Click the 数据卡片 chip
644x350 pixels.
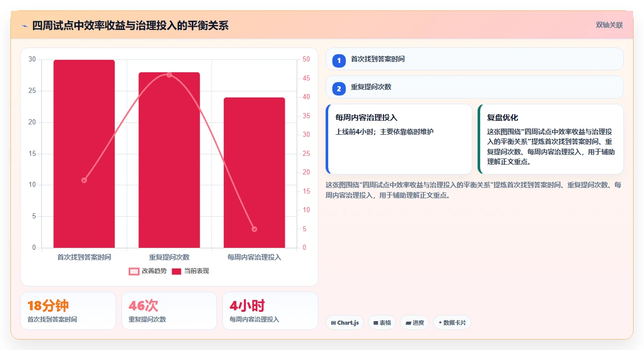pos(452,323)
